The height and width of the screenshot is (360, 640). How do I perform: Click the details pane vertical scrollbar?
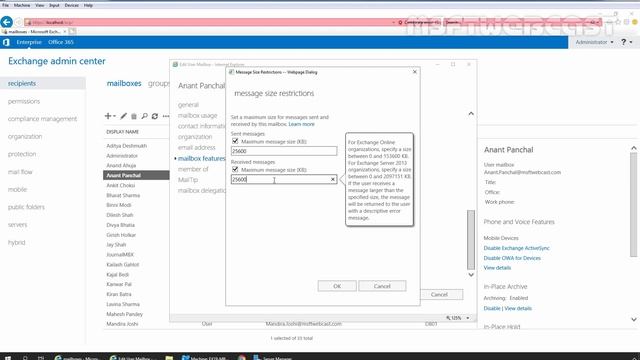(633, 204)
